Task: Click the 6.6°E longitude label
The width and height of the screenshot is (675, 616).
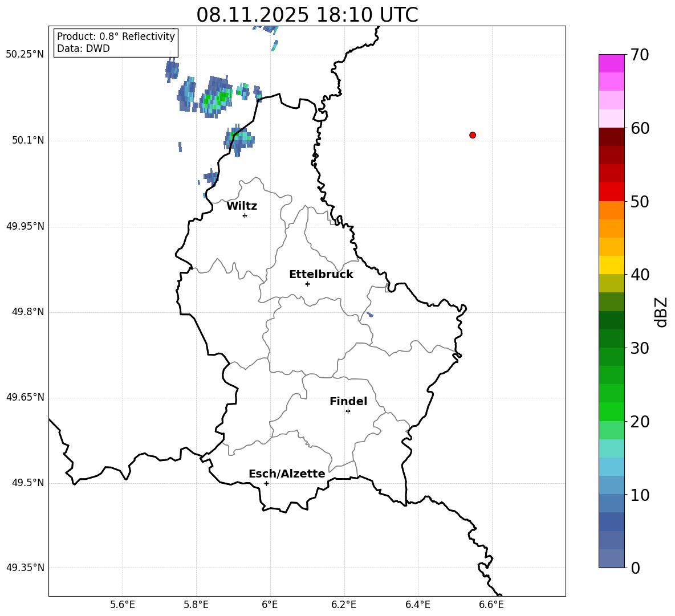Action: [x=491, y=605]
